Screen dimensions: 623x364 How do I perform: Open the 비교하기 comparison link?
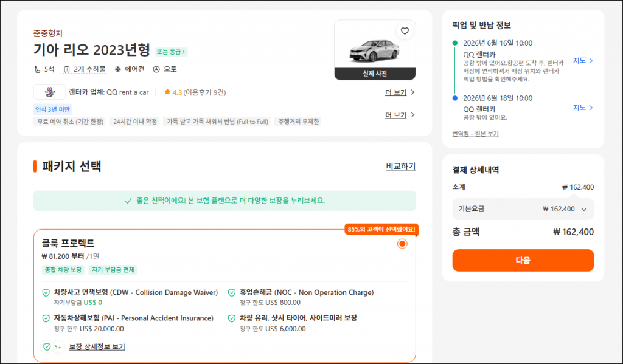pyautogui.click(x=401, y=167)
